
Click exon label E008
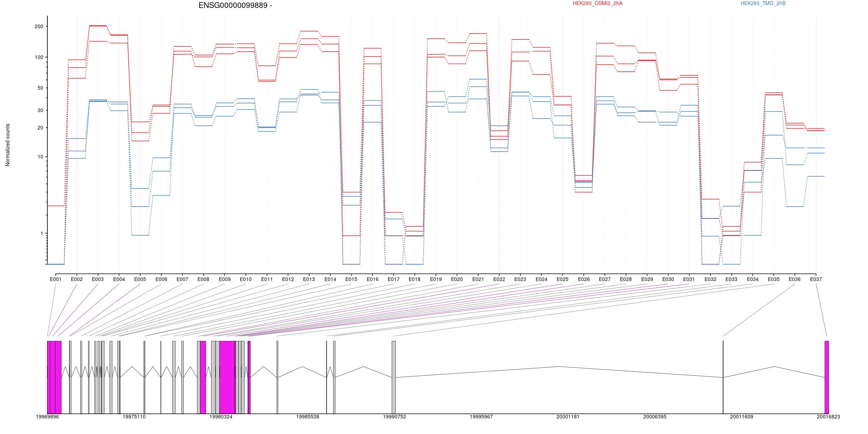pos(203,279)
